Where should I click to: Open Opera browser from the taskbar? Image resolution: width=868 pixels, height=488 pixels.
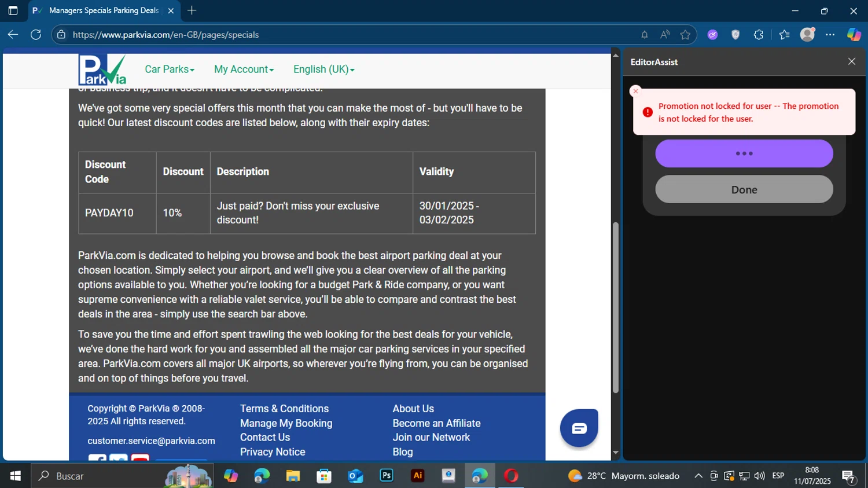pyautogui.click(x=511, y=476)
